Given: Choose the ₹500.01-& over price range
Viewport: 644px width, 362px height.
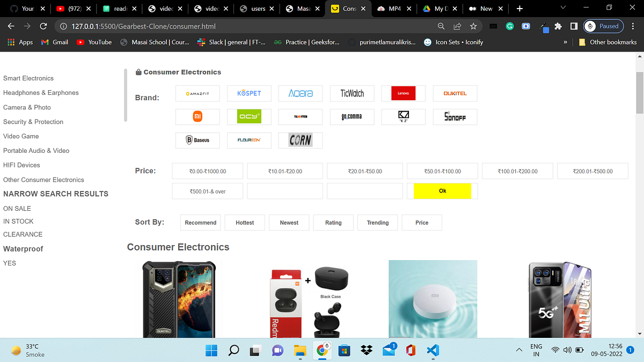Looking at the screenshot, I should tap(208, 191).
